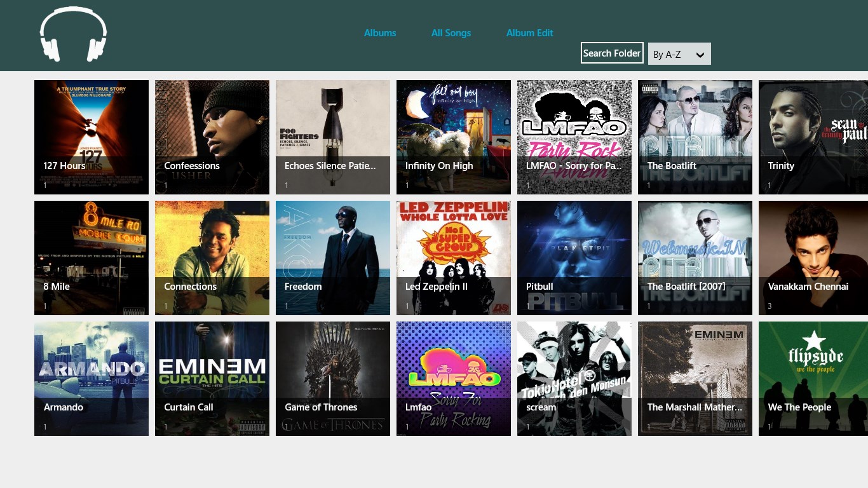
Task: Select the Connections album tile
Action: point(212,258)
